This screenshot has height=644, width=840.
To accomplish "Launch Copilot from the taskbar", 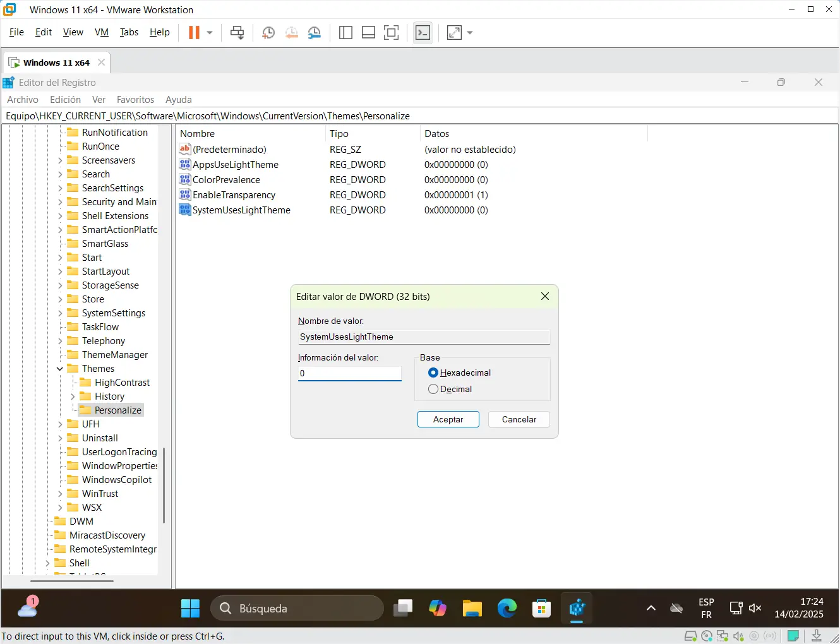I will 438,608.
